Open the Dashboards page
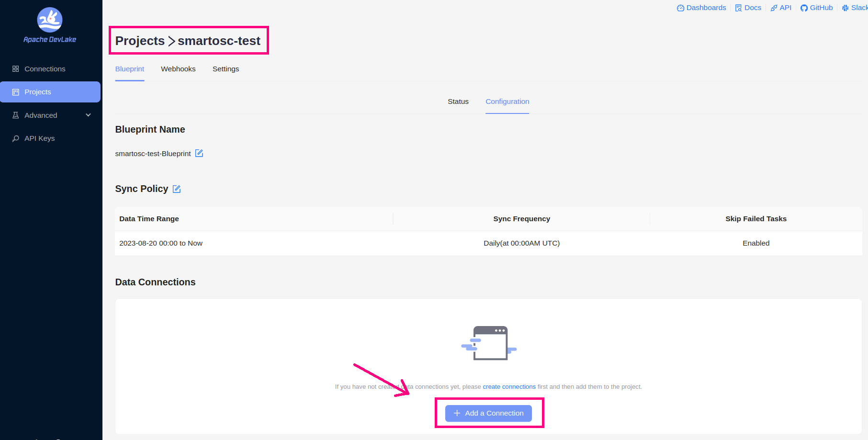This screenshot has width=868, height=440. [x=701, y=7]
